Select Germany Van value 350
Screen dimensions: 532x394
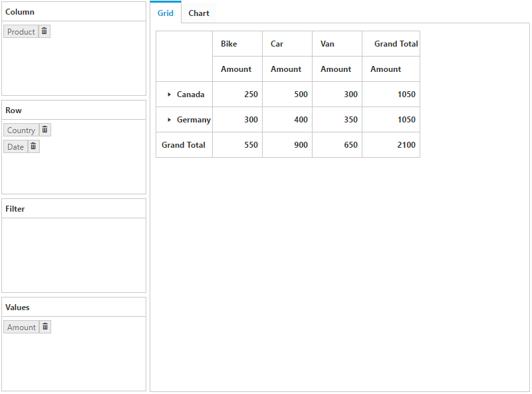(337, 120)
